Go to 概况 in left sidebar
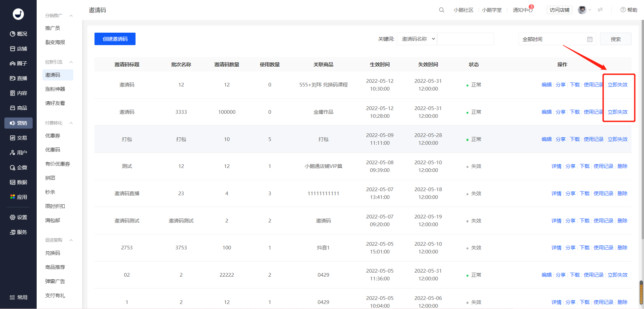The height and width of the screenshot is (309, 644). (18, 34)
